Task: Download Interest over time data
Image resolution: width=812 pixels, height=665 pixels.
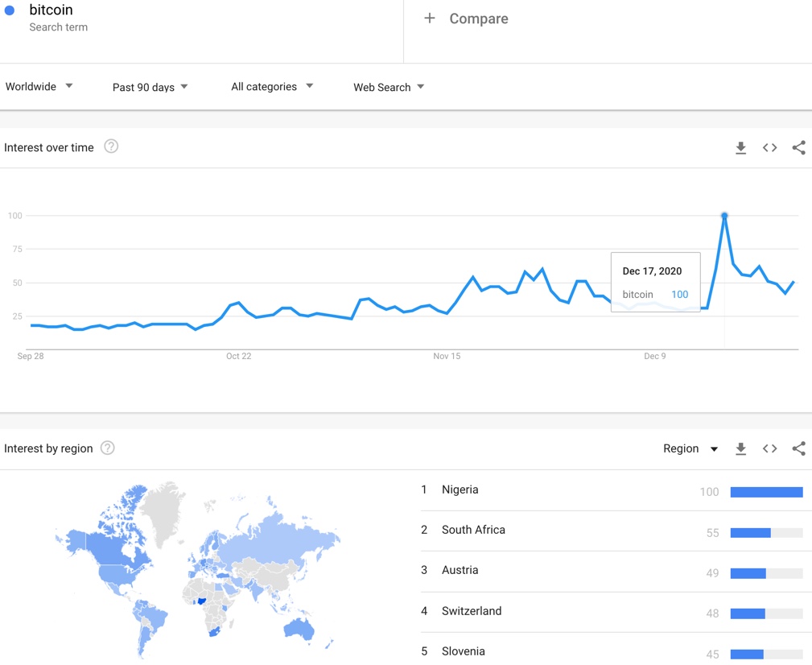Action: [740, 148]
